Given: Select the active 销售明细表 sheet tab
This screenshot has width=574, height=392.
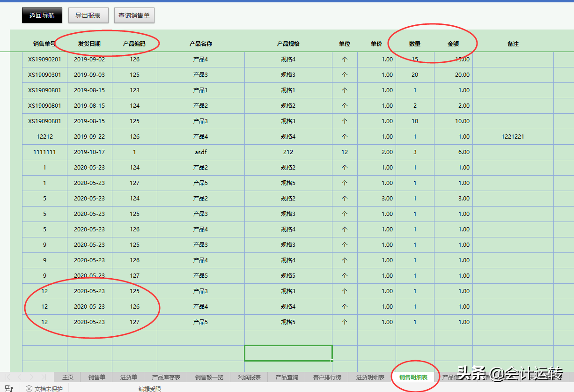Looking at the screenshot, I should click(x=413, y=377).
